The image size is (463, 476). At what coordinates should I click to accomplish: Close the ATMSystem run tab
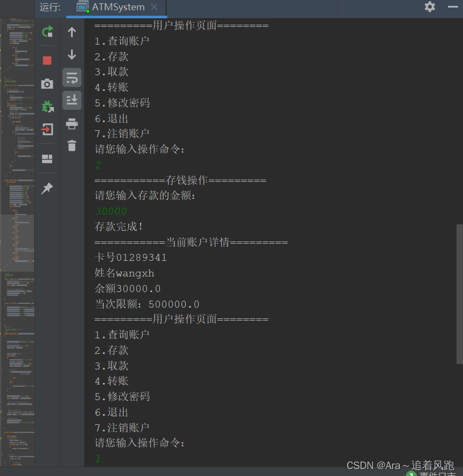tap(155, 6)
